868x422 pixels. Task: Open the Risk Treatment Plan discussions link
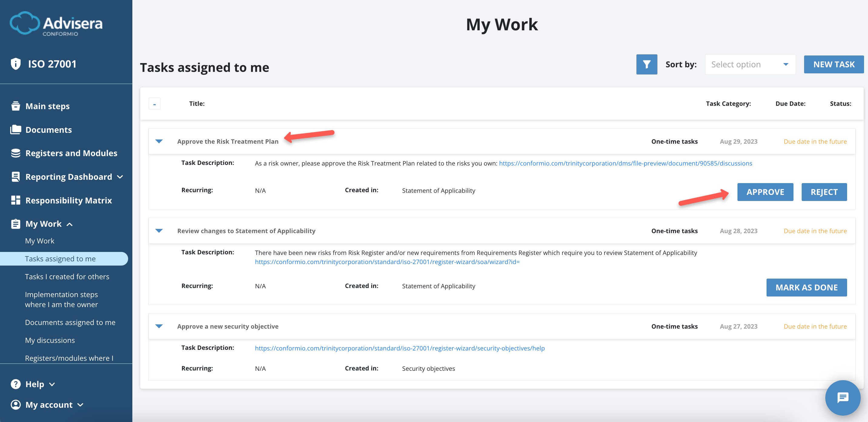click(x=625, y=163)
